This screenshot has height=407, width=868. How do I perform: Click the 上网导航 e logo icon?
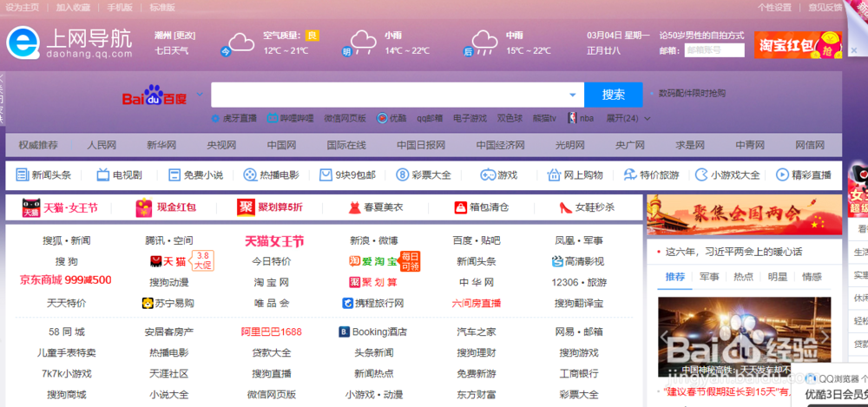pyautogui.click(x=23, y=42)
